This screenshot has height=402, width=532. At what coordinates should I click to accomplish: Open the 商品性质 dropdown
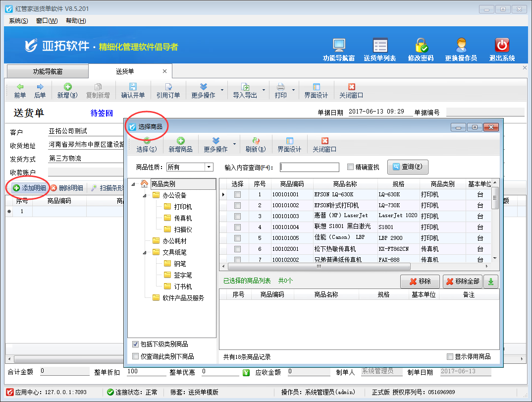209,167
